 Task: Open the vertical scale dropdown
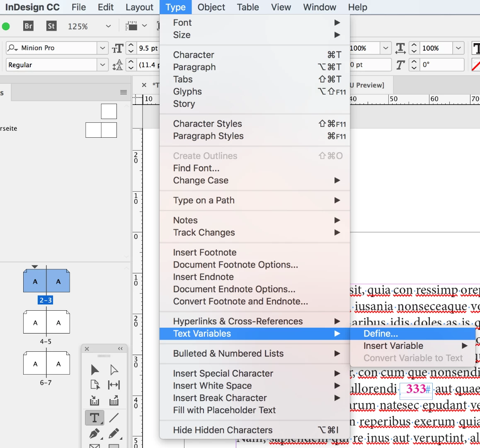pyautogui.click(x=386, y=48)
